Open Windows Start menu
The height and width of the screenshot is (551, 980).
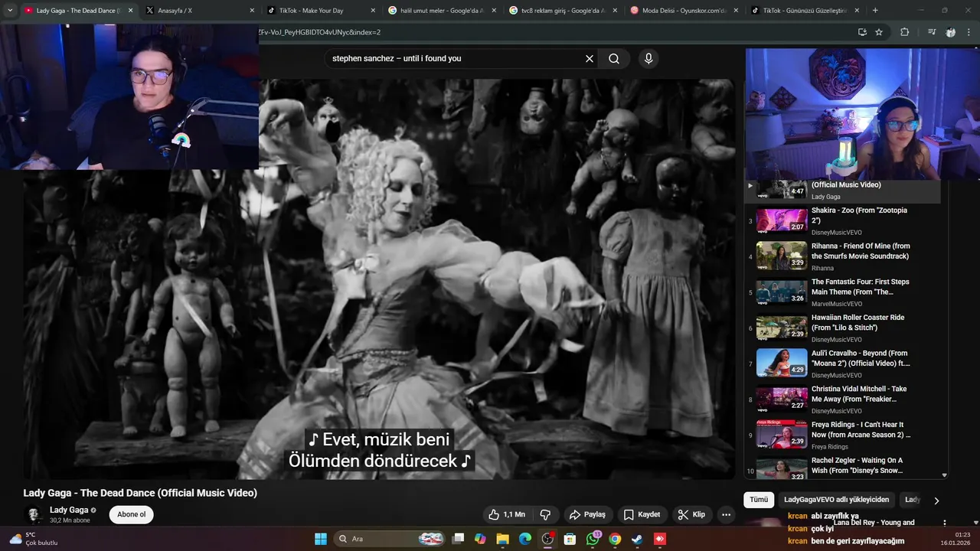click(x=321, y=539)
